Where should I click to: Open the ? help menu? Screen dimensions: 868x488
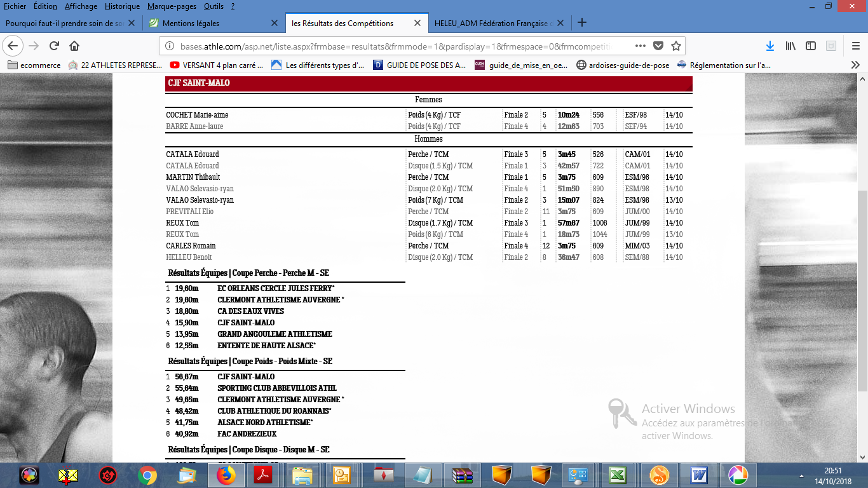pos(233,6)
